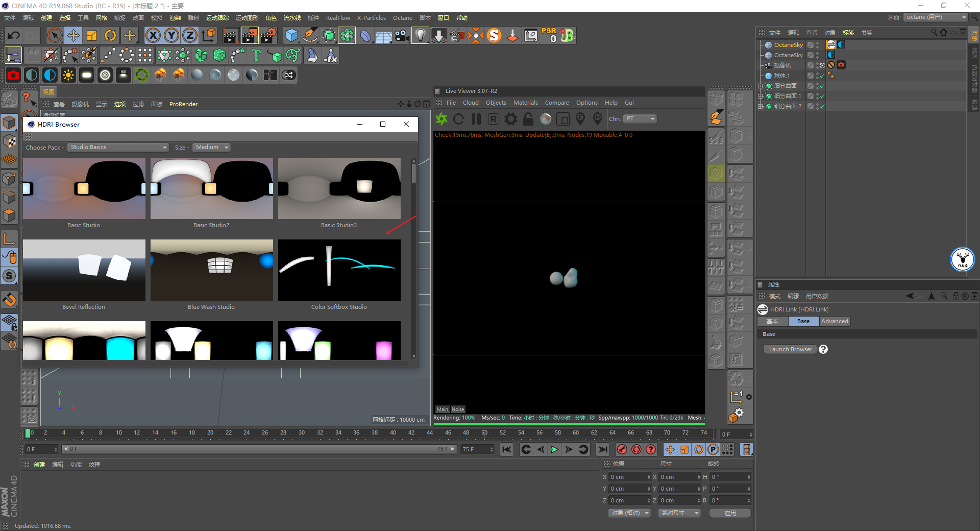This screenshot has width=980, height=531.
Task: Pause the Live Viewer render
Action: tap(476, 119)
